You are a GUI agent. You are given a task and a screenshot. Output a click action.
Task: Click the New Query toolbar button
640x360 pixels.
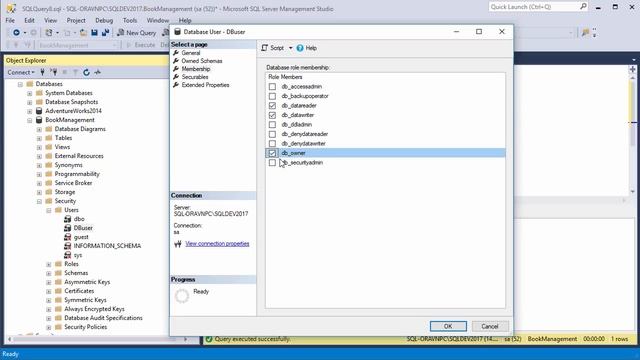136,33
